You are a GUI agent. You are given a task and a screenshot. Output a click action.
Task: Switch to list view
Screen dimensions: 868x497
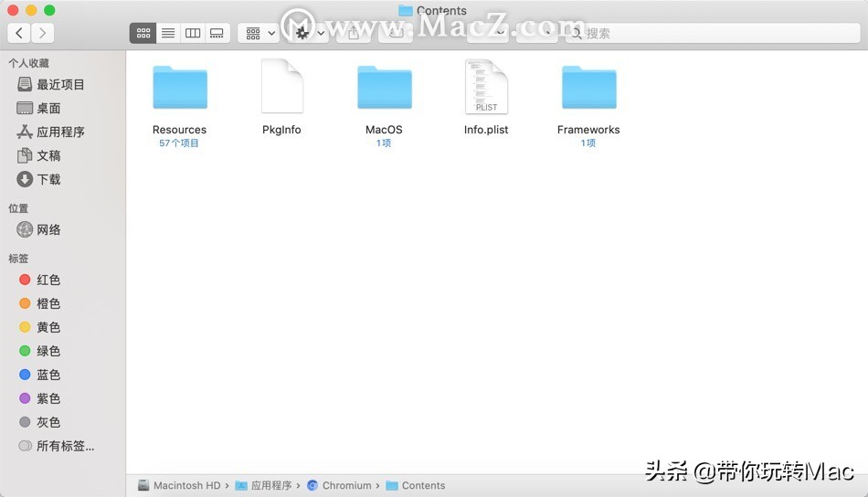168,33
